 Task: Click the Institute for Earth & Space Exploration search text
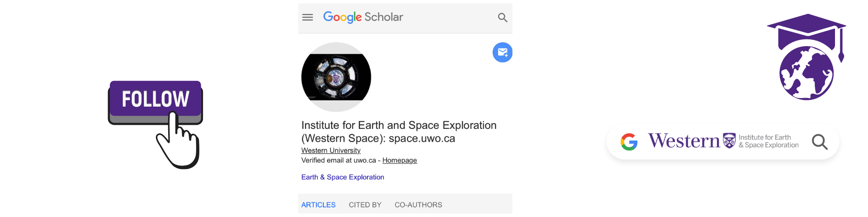point(769,141)
